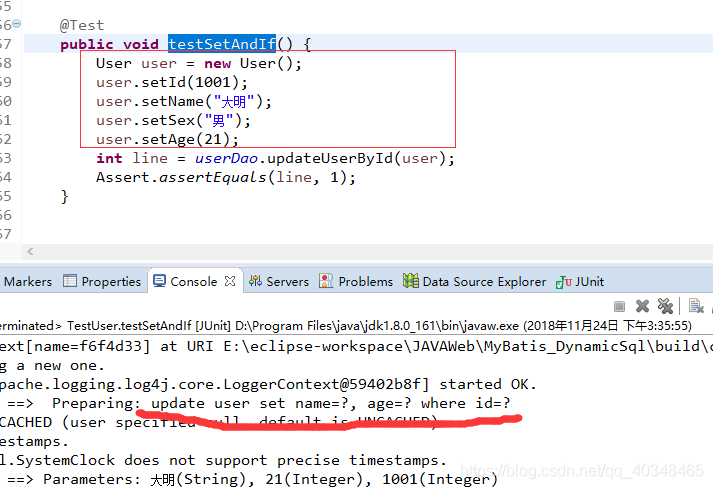Image resolution: width=713 pixels, height=489 pixels.
Task: Open the Properties tab
Action: (102, 282)
